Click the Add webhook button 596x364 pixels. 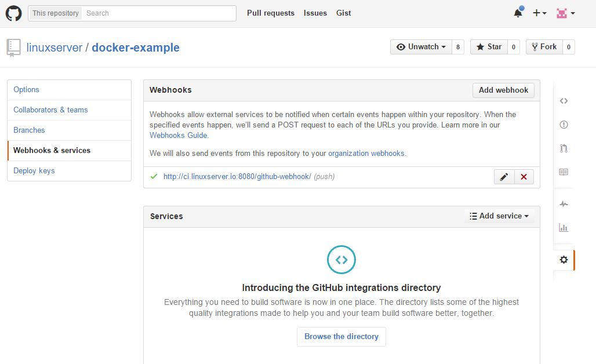click(503, 90)
